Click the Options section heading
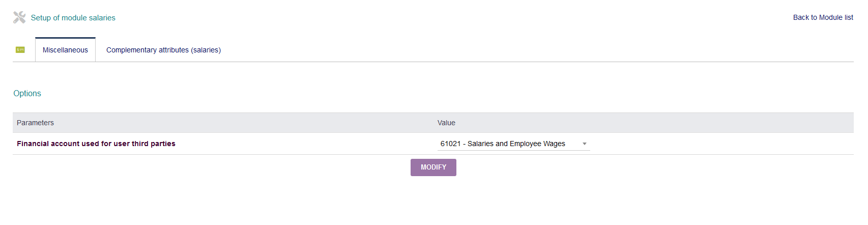This screenshot has height=225, width=868. 27,93
